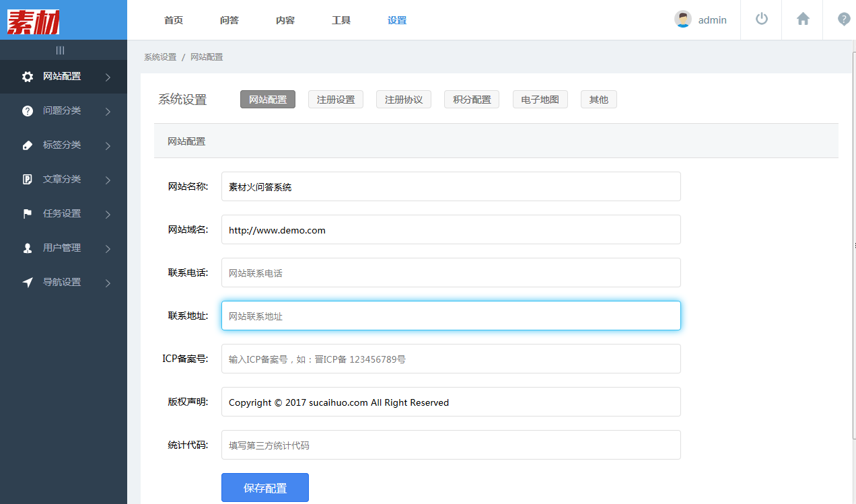Collapse sidebar with the three-bar handle
The width and height of the screenshot is (856, 504).
(x=60, y=50)
